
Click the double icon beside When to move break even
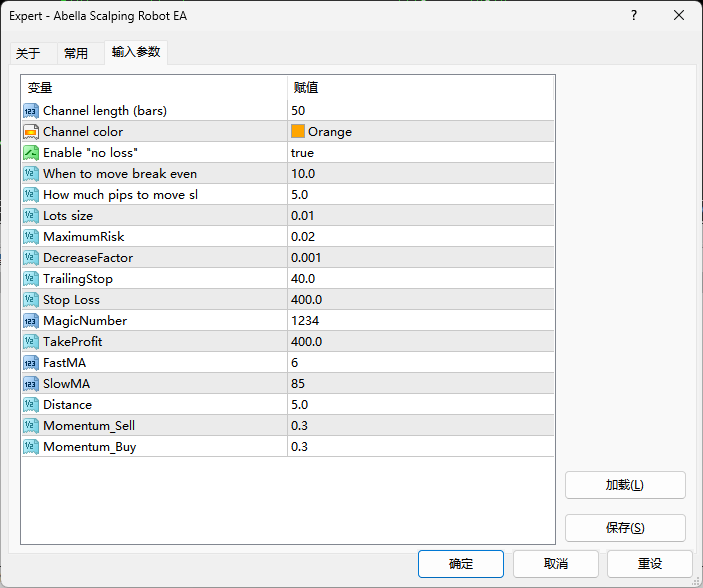point(30,174)
